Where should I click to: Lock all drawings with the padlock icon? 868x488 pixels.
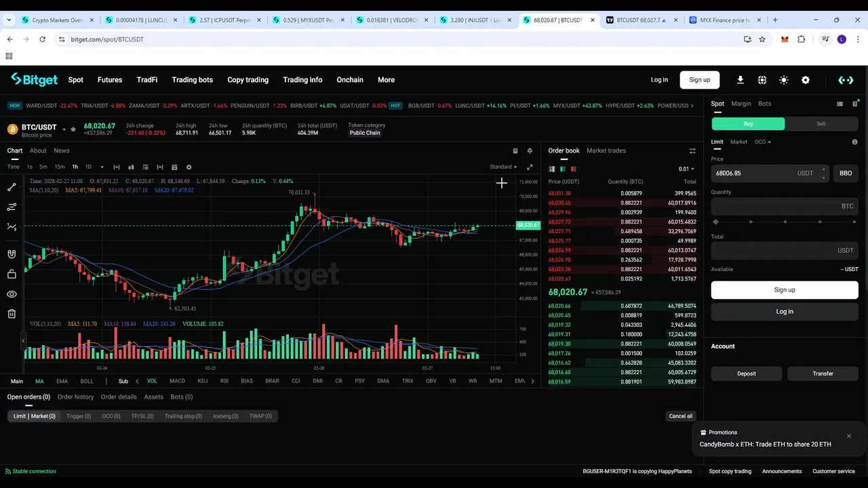click(x=12, y=274)
